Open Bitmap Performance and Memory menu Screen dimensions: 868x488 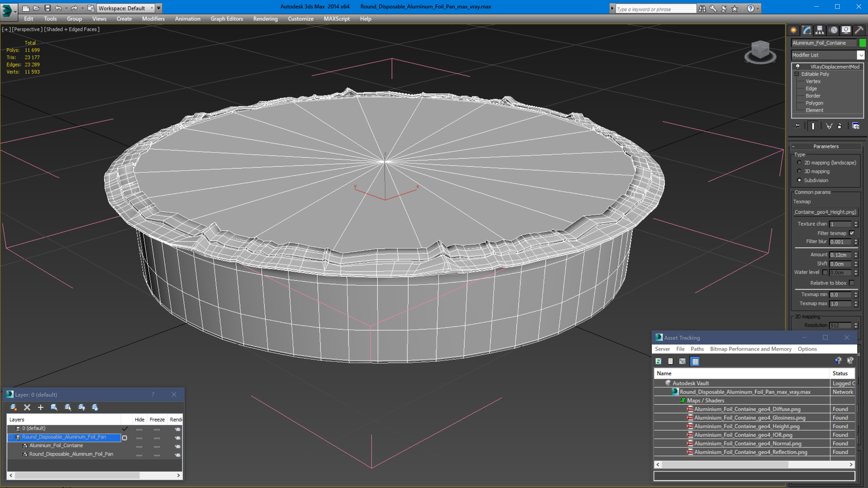(x=750, y=349)
